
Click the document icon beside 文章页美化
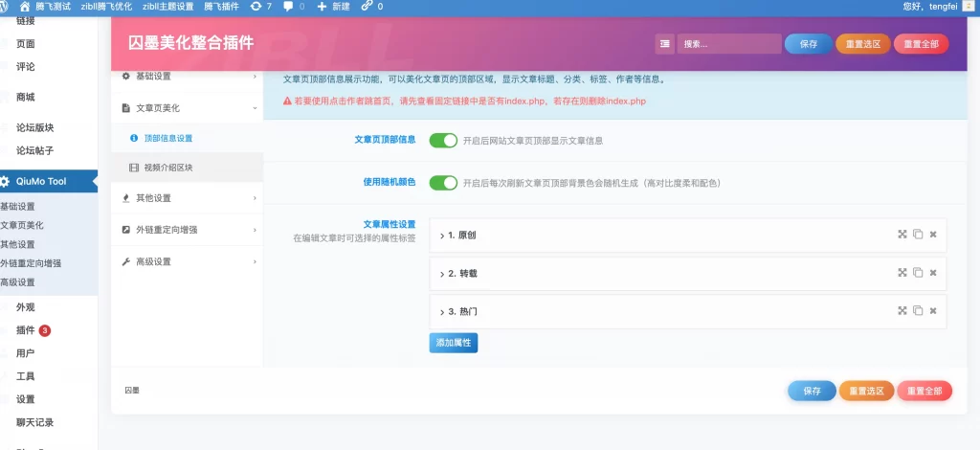coord(125,108)
